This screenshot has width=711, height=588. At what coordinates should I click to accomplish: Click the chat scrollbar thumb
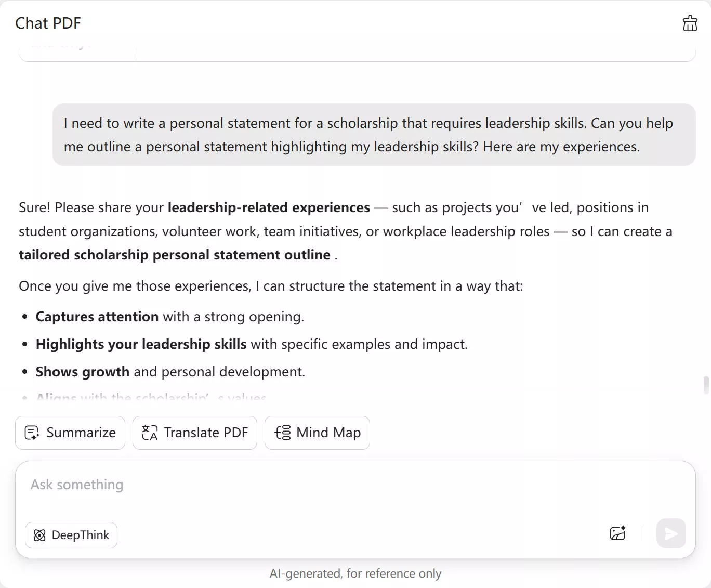(x=706, y=385)
